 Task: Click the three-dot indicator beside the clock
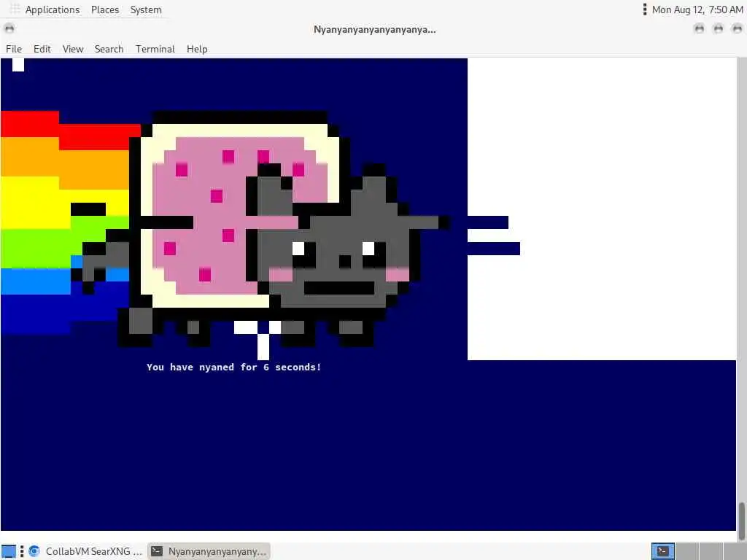(645, 9)
